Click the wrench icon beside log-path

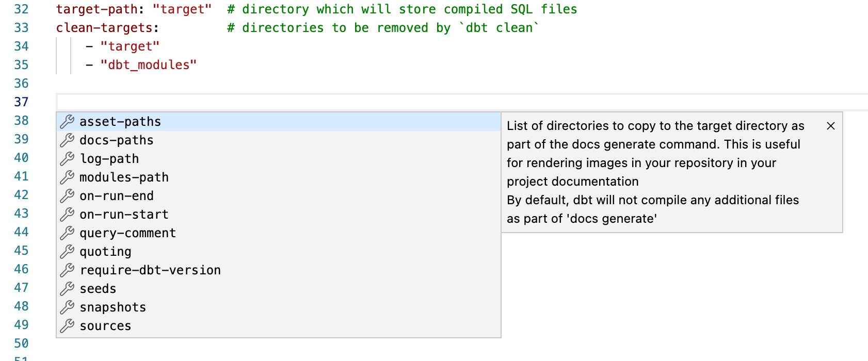tap(67, 159)
